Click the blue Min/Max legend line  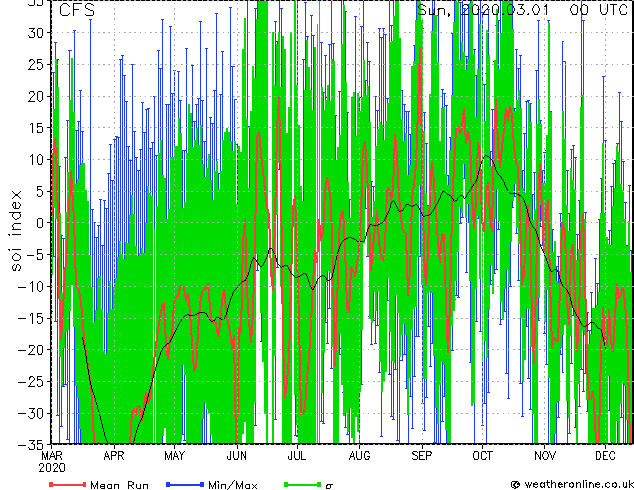pyautogui.click(x=185, y=484)
